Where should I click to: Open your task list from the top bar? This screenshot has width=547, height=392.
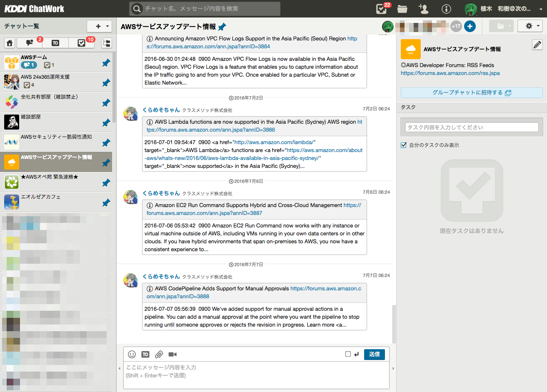pyautogui.click(x=380, y=9)
